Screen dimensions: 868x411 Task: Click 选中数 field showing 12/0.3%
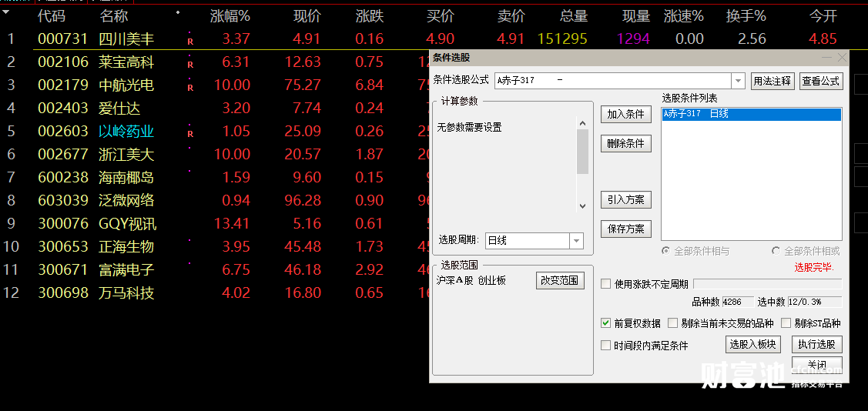(x=815, y=302)
